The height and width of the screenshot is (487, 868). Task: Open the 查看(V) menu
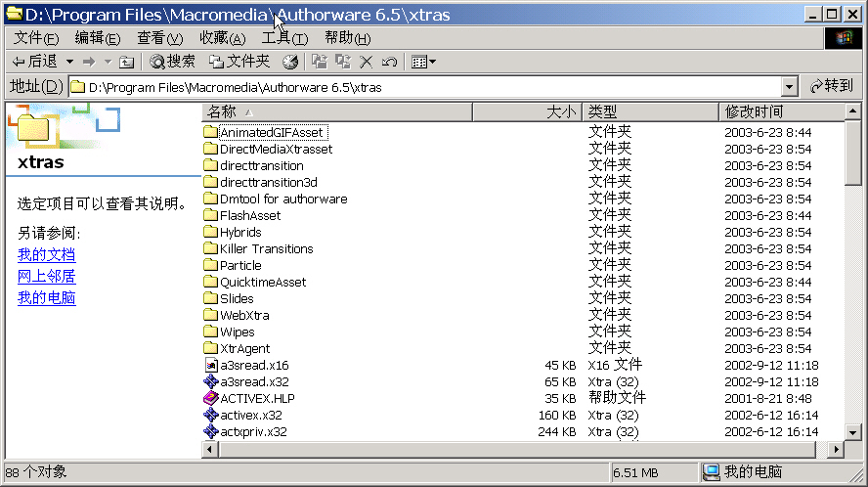160,38
